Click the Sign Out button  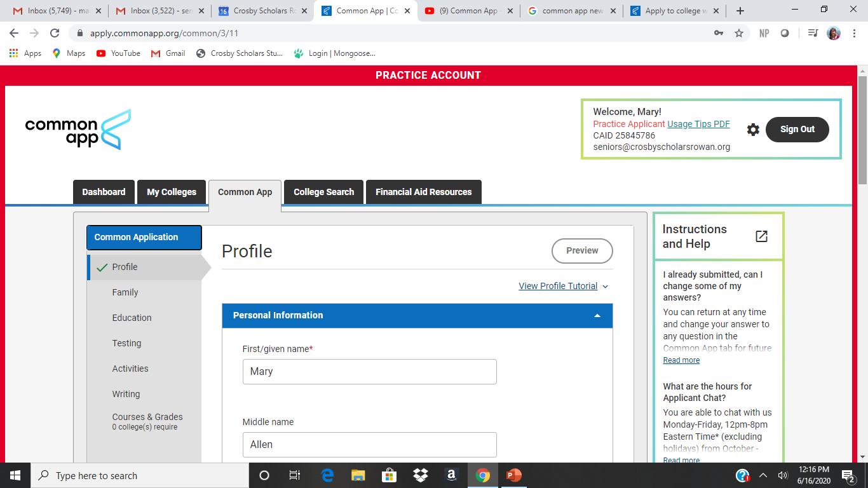797,130
